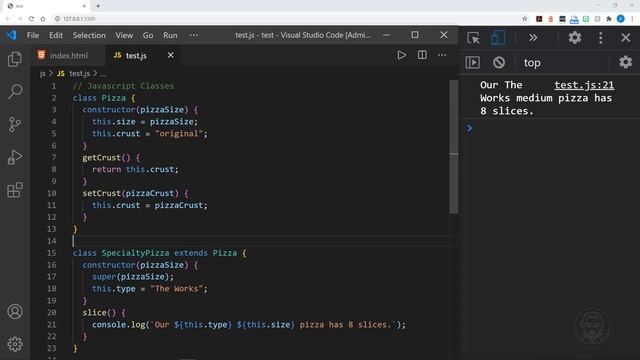Open the test.js:21 source link
This screenshot has width=640, height=360.
pos(584,85)
